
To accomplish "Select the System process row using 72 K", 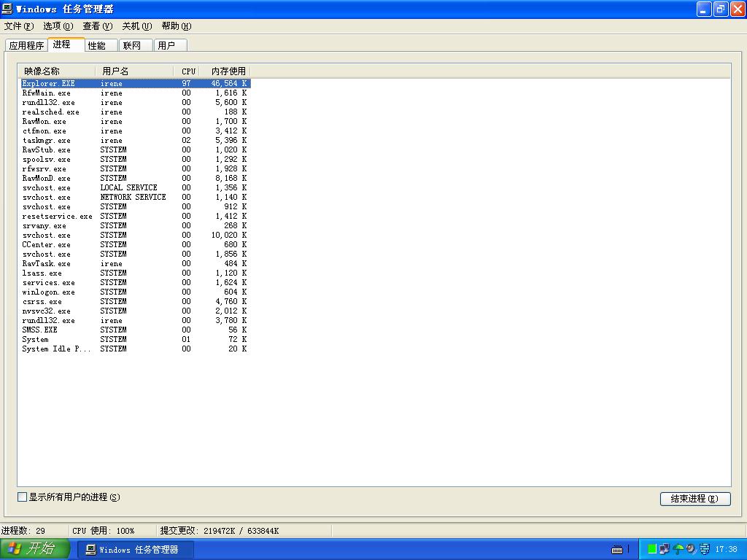I will click(x=135, y=340).
